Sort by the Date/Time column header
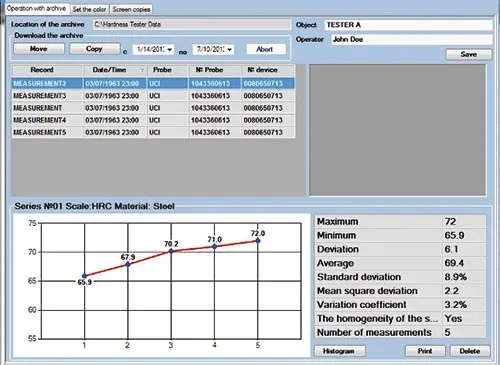This screenshot has width=500, height=365. 114,70
